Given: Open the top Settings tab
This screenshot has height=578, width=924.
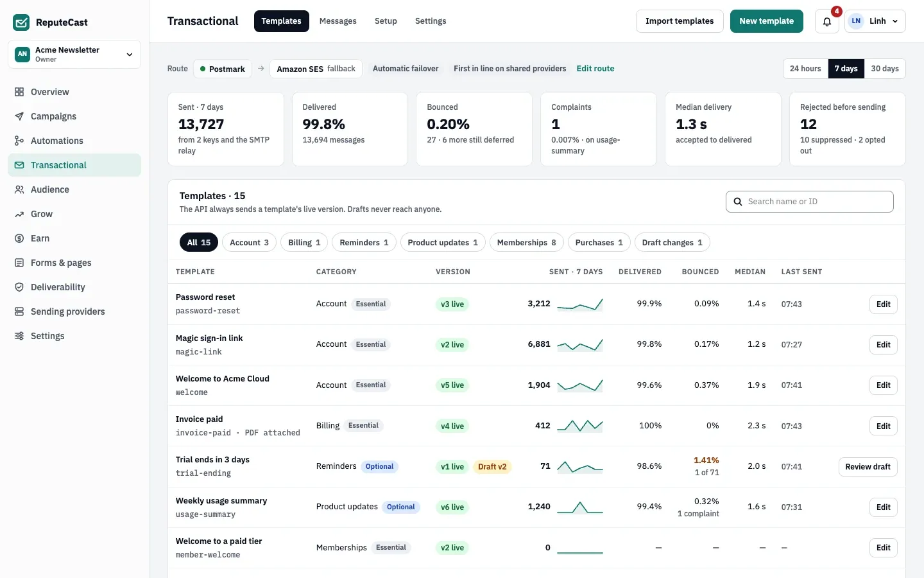Looking at the screenshot, I should pyautogui.click(x=431, y=21).
